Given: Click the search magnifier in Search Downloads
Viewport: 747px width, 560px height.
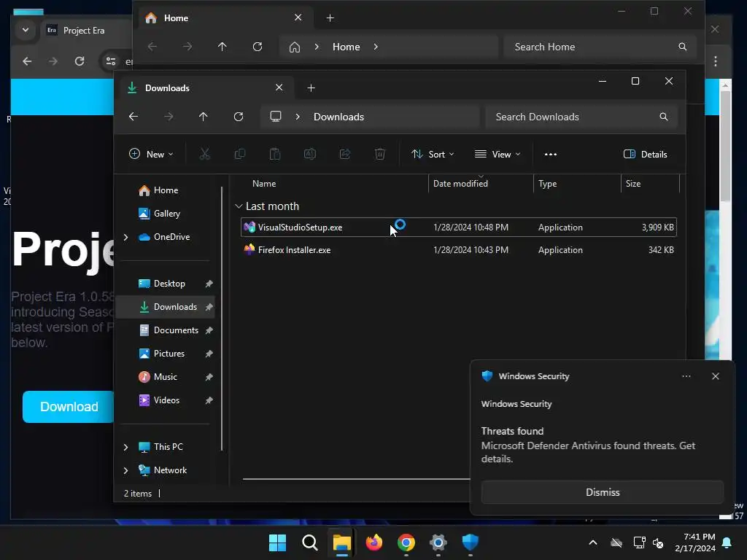Looking at the screenshot, I should (x=664, y=117).
